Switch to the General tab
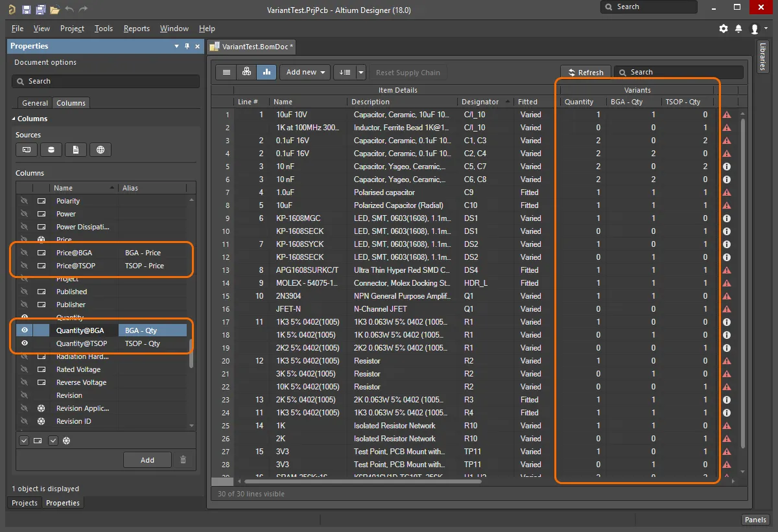The height and width of the screenshot is (532, 778). pos(35,103)
